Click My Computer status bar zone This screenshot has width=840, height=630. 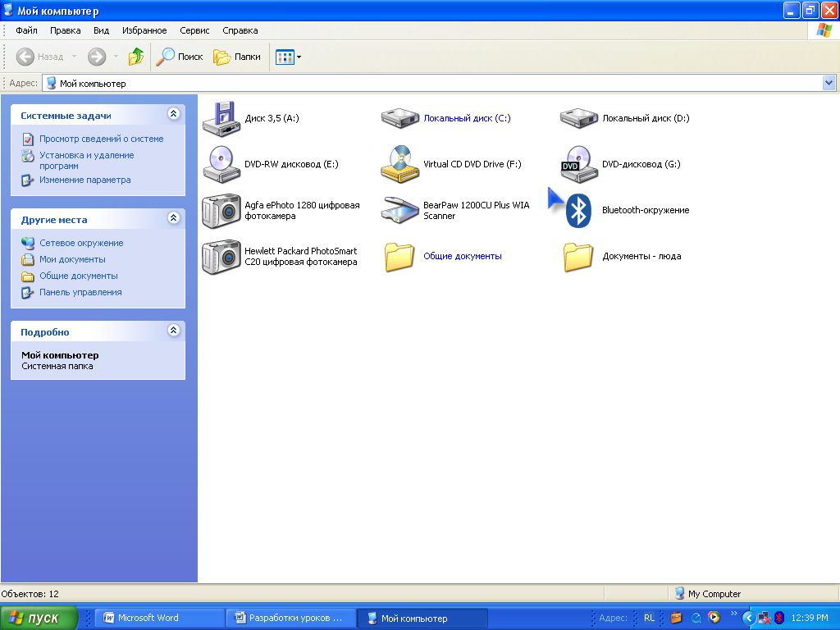pyautogui.click(x=753, y=594)
